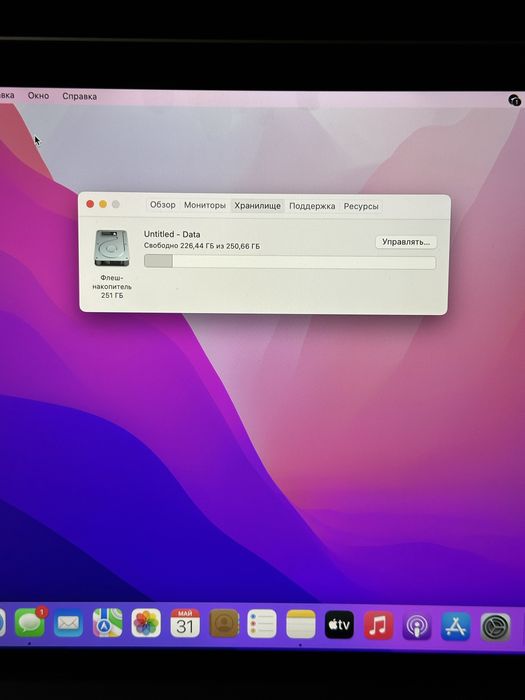525x700 pixels.
Task: Open the Photos app in the Dock
Action: [146, 623]
